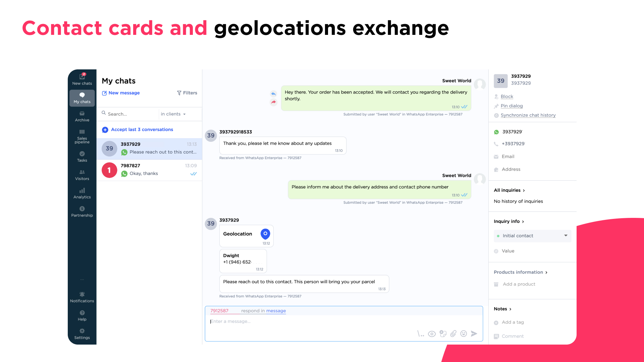
Task: Open the Analytics section
Action: coord(82,193)
